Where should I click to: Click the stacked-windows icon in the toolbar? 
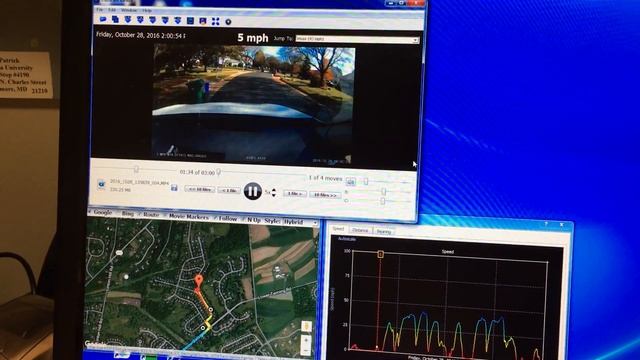click(x=116, y=19)
